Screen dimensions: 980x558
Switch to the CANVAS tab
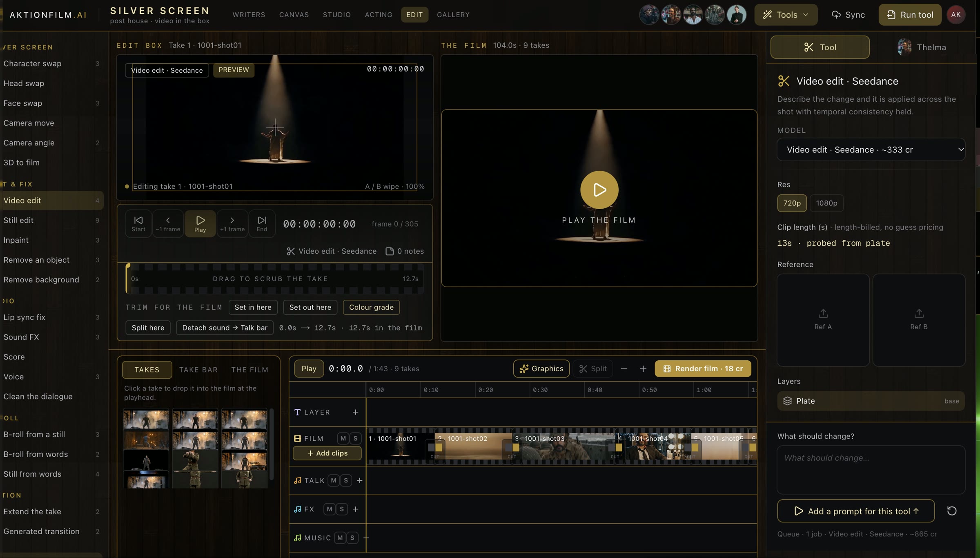tap(294, 15)
